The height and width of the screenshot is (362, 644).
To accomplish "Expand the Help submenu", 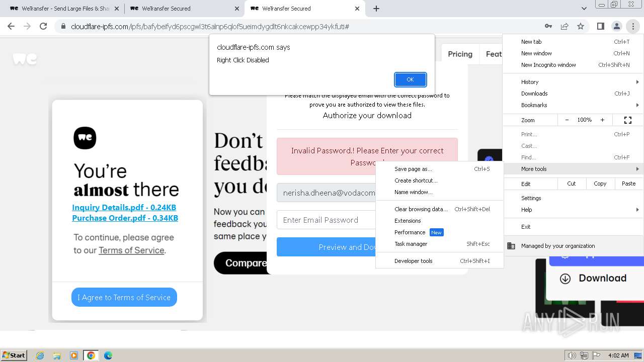I will pos(574,210).
